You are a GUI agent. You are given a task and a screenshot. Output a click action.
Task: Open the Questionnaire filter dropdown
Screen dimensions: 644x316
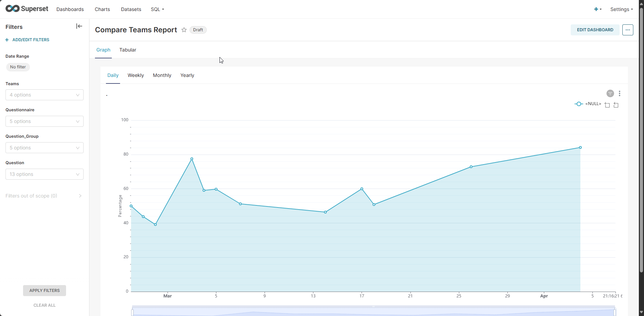pyautogui.click(x=44, y=121)
